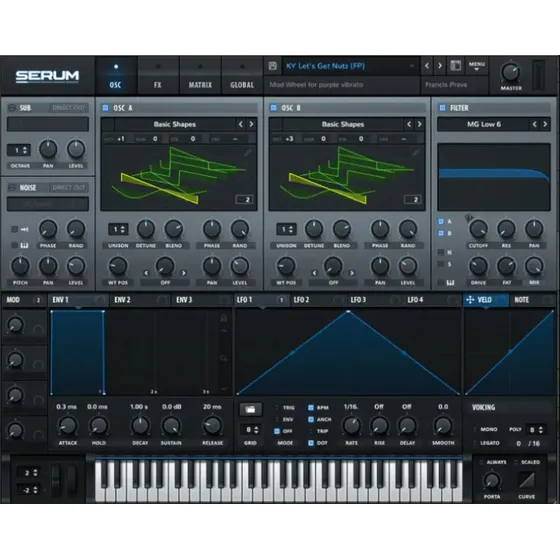Click the SERUM logo
The height and width of the screenshot is (560, 560).
click(47, 76)
